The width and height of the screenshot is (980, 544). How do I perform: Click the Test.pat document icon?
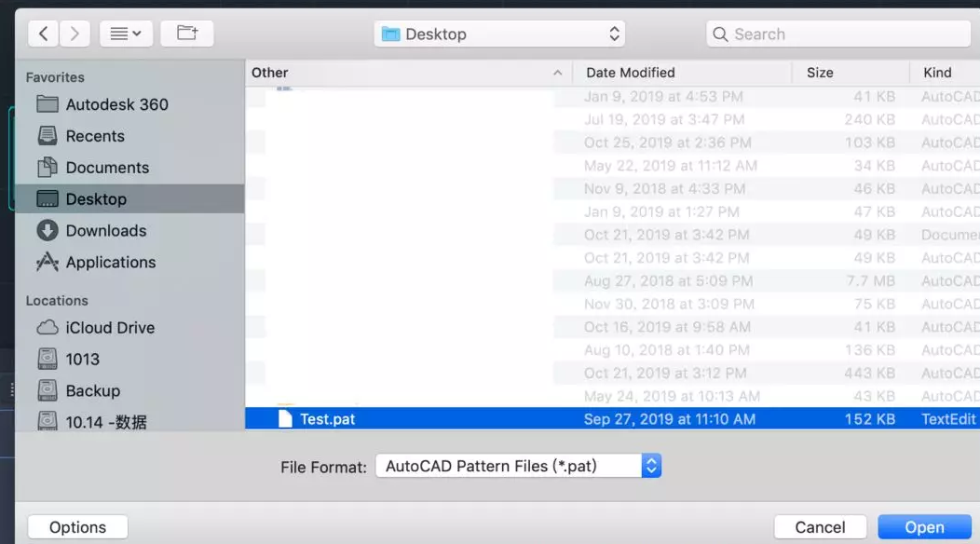pyautogui.click(x=285, y=419)
